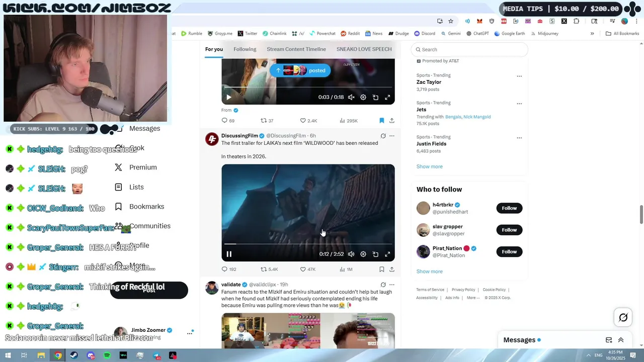Screen dimensions: 644x362
Task: Open Lists in X sidebar
Action: tap(129, 187)
